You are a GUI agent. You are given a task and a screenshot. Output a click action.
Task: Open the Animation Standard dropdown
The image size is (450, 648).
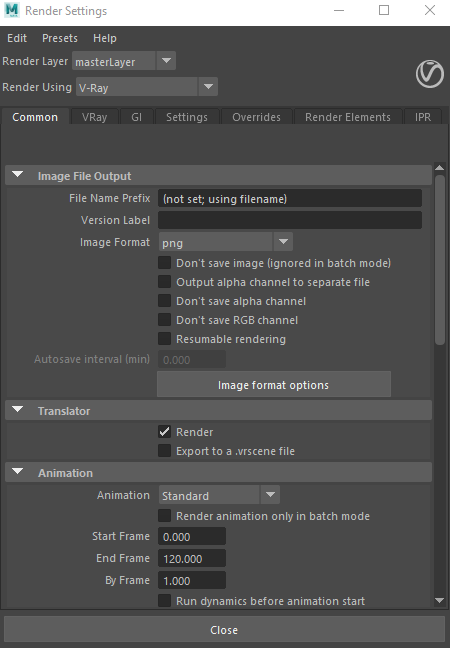pyautogui.click(x=219, y=495)
